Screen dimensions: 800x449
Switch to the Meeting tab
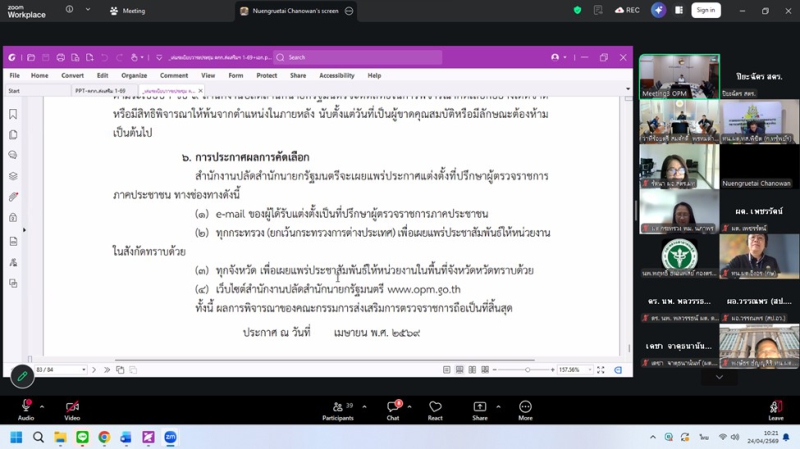[128, 11]
